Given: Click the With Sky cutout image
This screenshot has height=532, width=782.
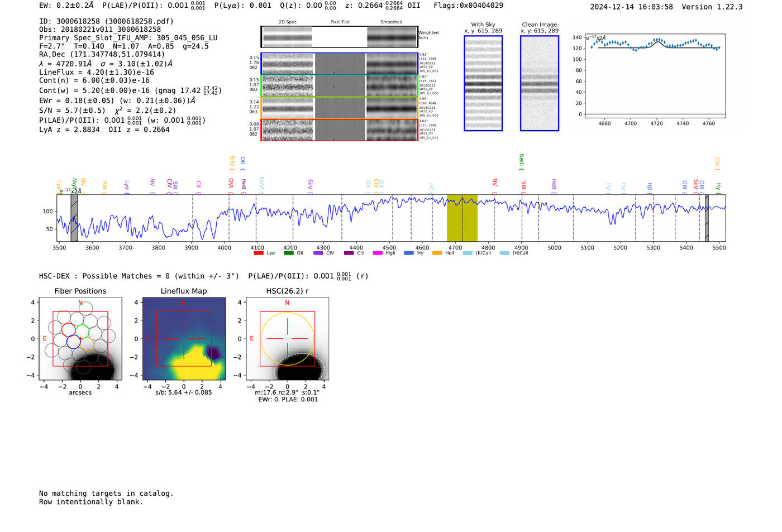Looking at the screenshot, I should pos(483,83).
